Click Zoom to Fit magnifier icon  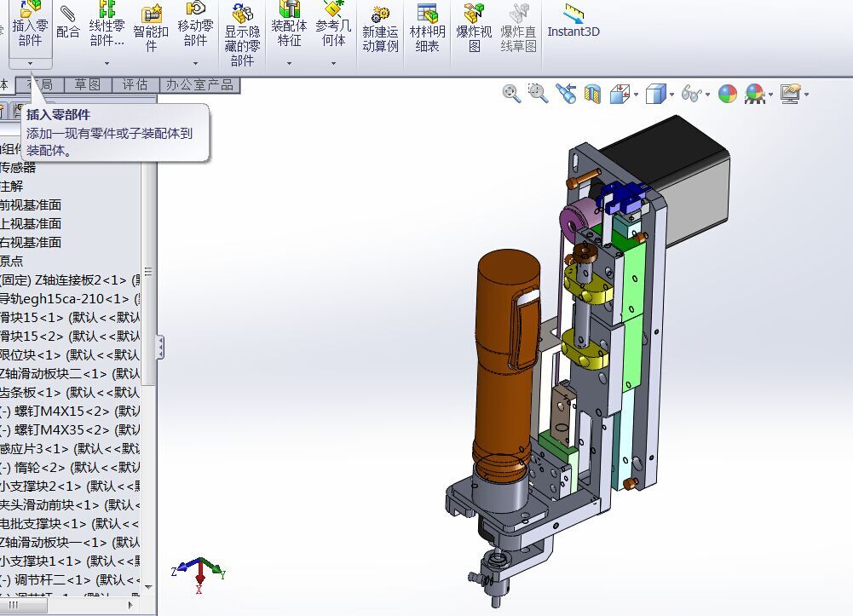[x=511, y=94]
